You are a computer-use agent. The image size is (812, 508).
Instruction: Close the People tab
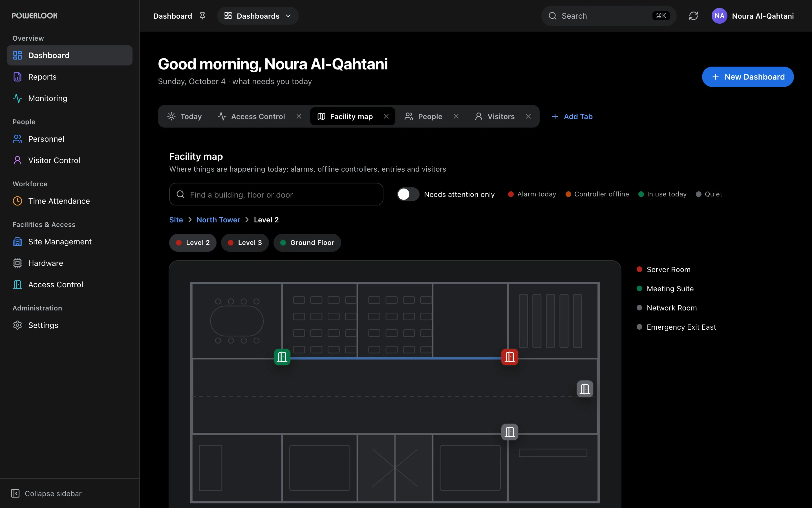(456, 116)
